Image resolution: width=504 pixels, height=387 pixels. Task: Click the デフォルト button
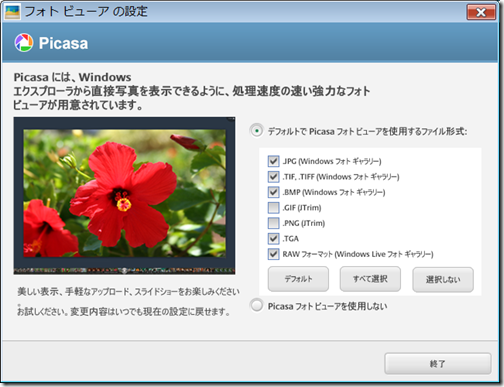coord(298,279)
